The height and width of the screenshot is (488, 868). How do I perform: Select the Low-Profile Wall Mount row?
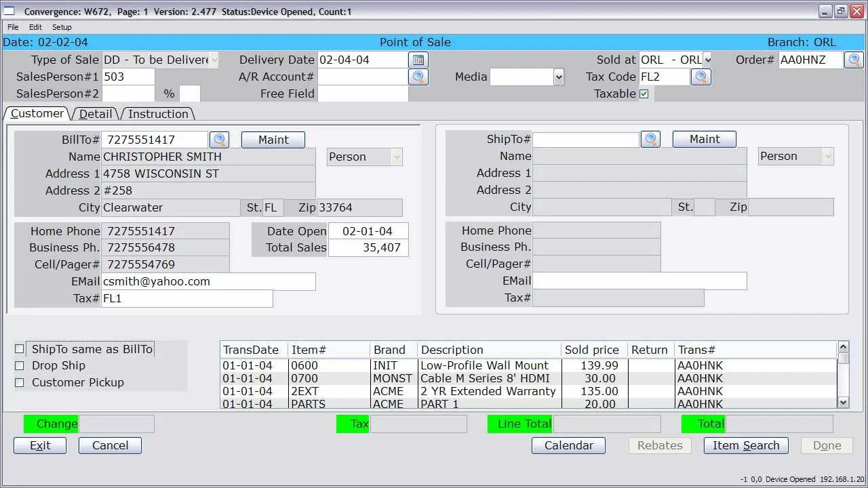(x=529, y=365)
